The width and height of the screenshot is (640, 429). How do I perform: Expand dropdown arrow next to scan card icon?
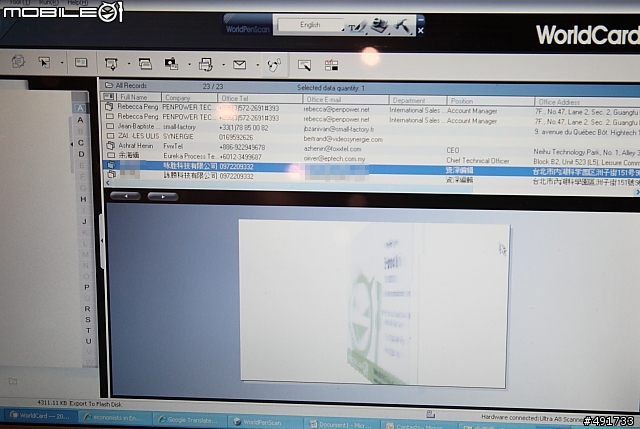pyautogui.click(x=129, y=64)
